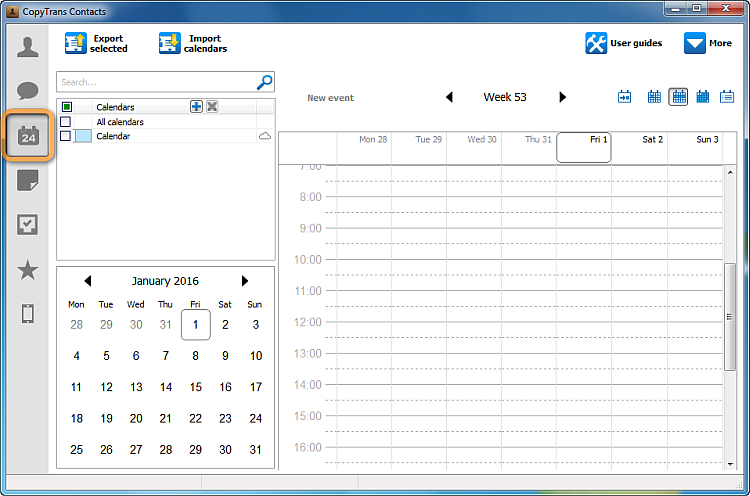750x496 pixels.
Task: Click the go-to-today calendar icon
Action: (624, 97)
